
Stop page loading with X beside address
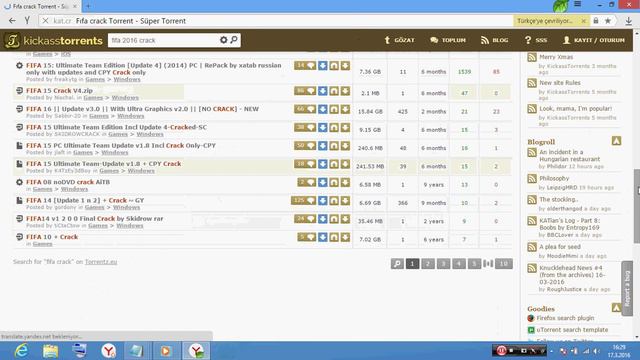tap(45, 21)
